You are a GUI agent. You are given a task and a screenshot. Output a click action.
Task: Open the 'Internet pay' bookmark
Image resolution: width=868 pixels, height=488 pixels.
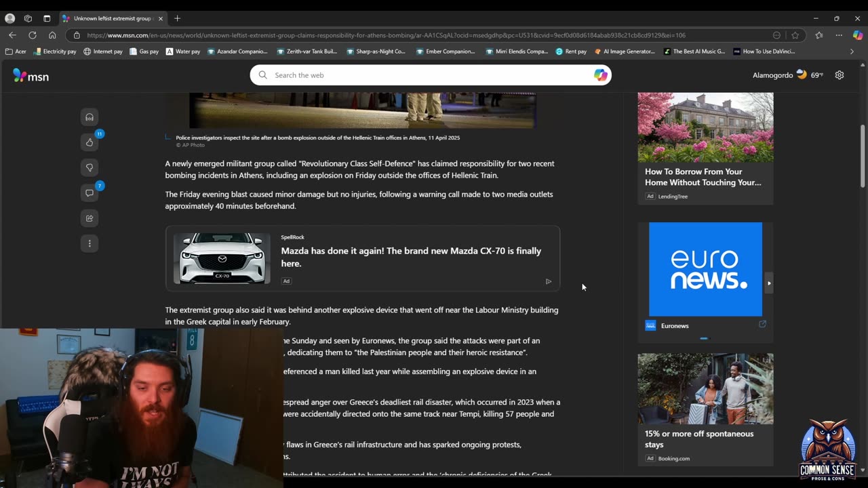tap(103, 52)
